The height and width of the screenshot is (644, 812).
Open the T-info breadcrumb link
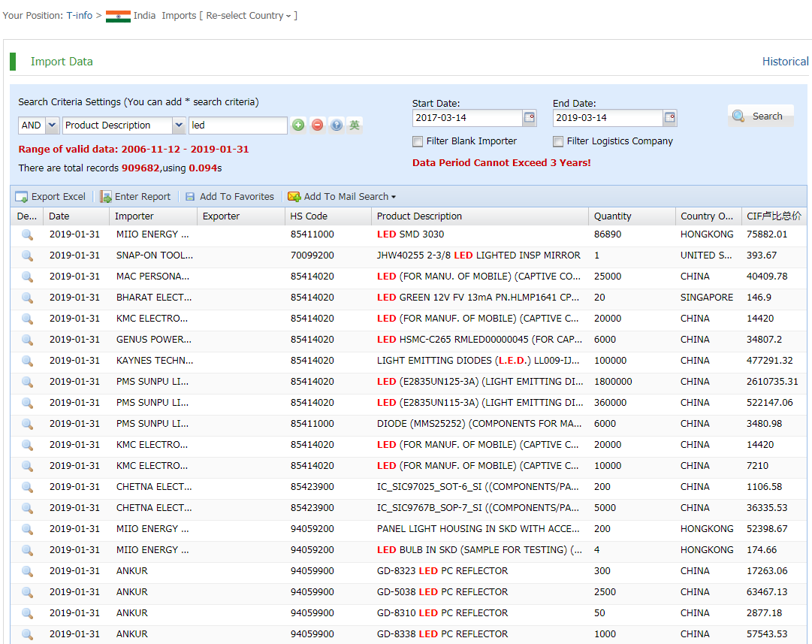click(80, 16)
